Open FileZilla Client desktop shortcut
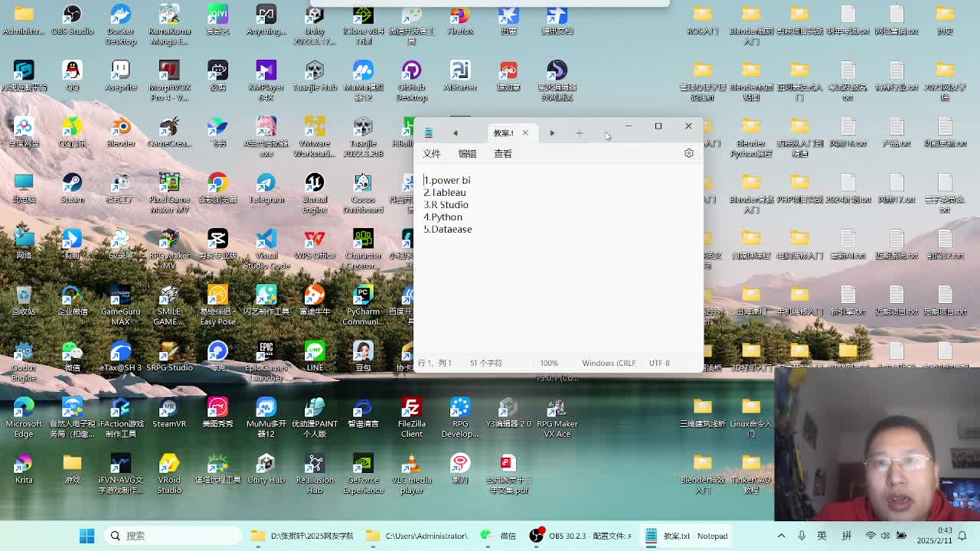The width and height of the screenshot is (980, 551). coord(411,416)
